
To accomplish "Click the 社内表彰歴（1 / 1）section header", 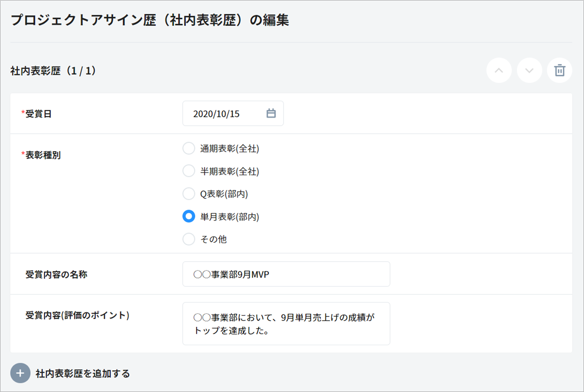I will click(x=53, y=71).
